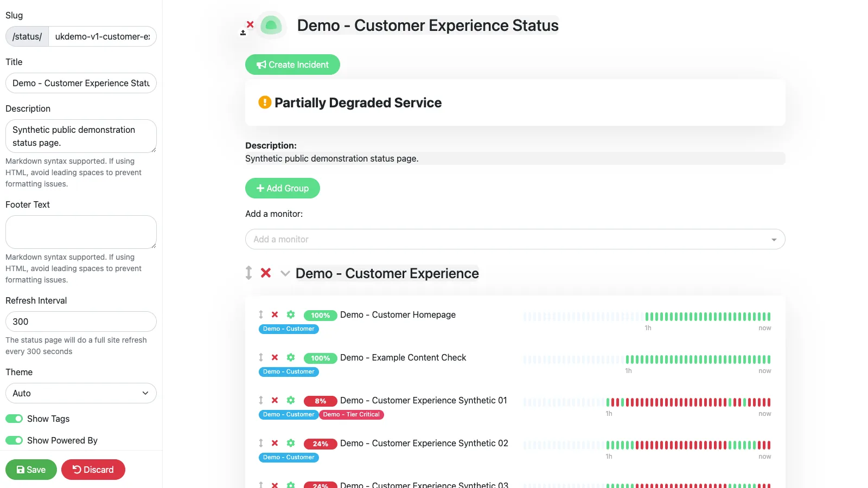This screenshot has height=488, width=868.
Task: Remove Customer Experience Synthetic 01 monitor
Action: (275, 400)
